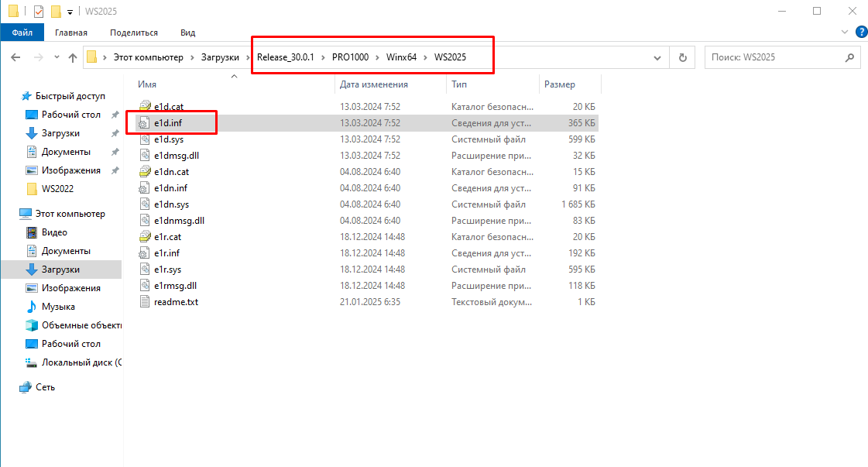Open the recent locations dropdown arrow
Viewport: 868px width, 467px height.
click(56, 57)
